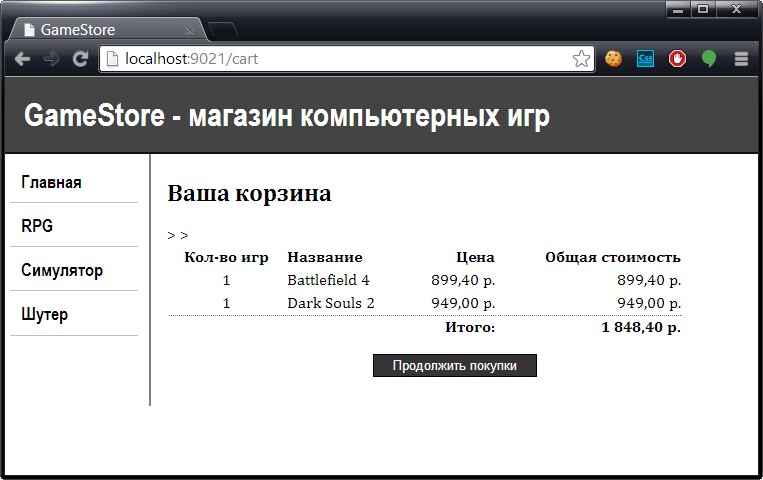
Task: Open the Chrome hamburger menu
Action: tap(741, 59)
